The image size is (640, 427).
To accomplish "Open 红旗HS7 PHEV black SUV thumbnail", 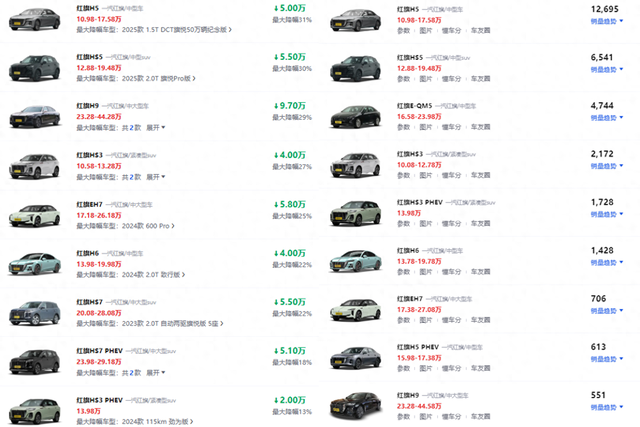I will (x=35, y=362).
